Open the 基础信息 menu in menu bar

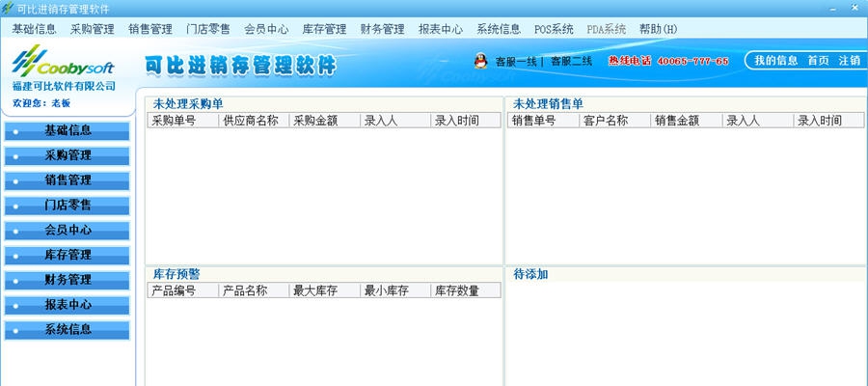pyautogui.click(x=35, y=29)
